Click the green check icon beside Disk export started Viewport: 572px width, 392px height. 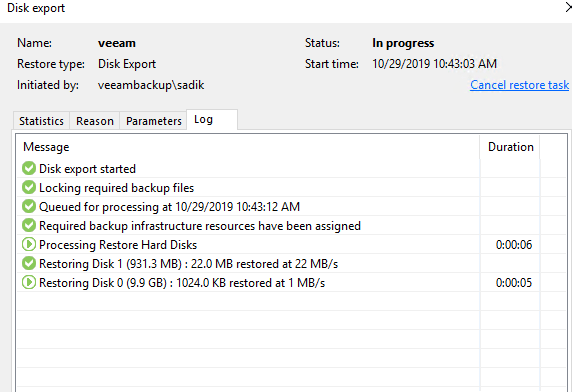tap(28, 168)
